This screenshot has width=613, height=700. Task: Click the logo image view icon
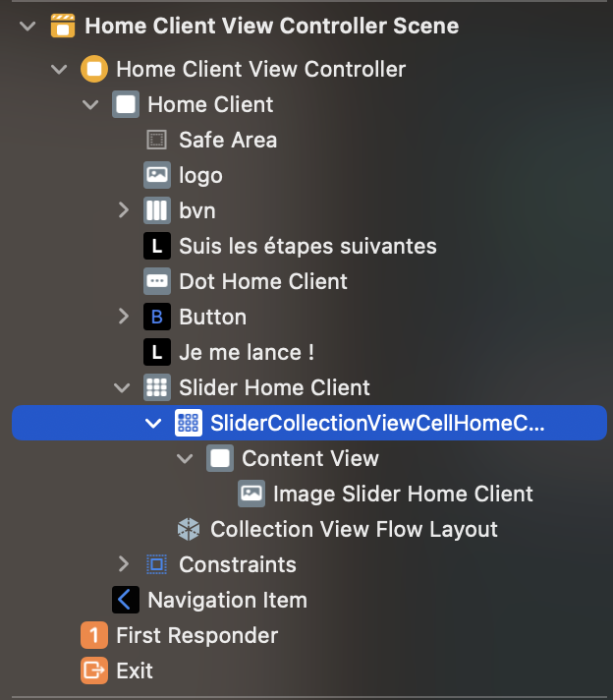[x=156, y=175]
